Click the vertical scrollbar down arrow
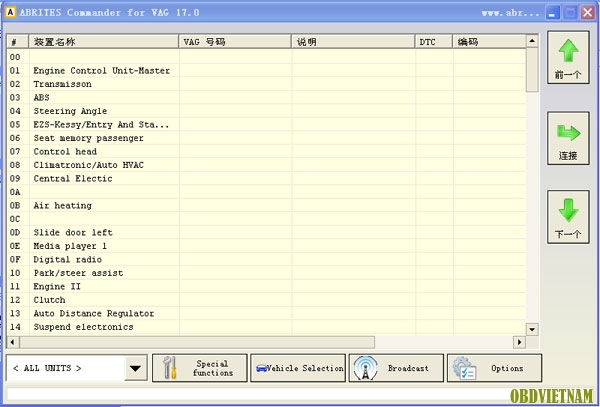Screen dimensions: 600x407 (x=532, y=329)
